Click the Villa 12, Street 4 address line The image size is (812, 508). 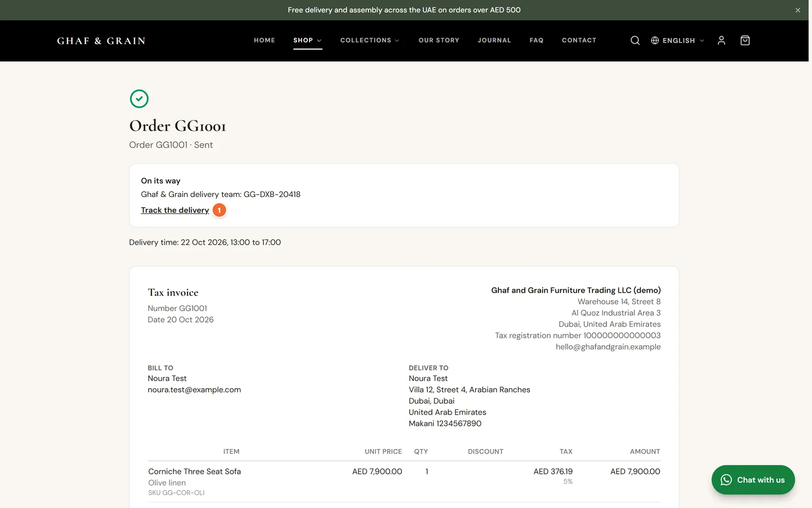469,390
